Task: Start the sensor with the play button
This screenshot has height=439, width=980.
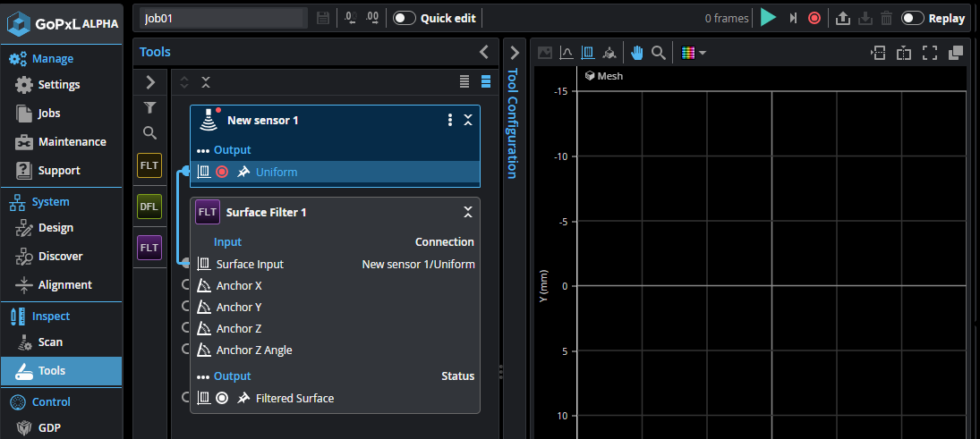Action: (768, 18)
